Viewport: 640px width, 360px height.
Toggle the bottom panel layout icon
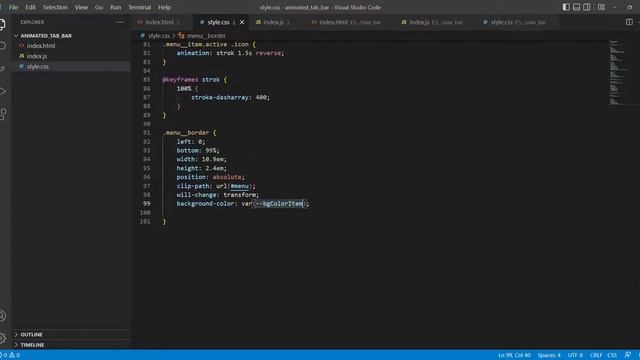[x=576, y=7]
